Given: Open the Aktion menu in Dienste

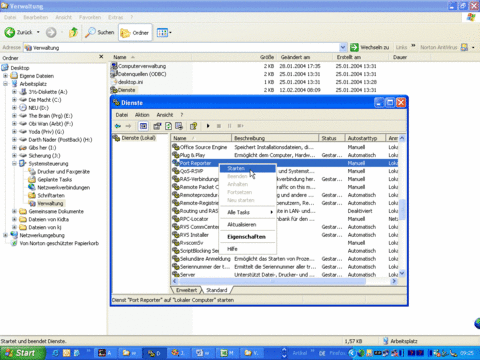Looking at the screenshot, I should tap(142, 115).
